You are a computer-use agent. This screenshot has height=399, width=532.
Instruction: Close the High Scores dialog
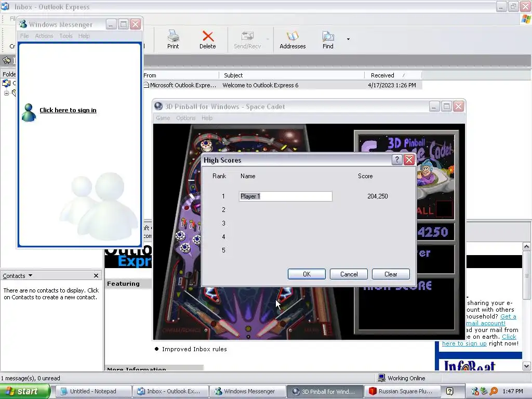tap(409, 160)
